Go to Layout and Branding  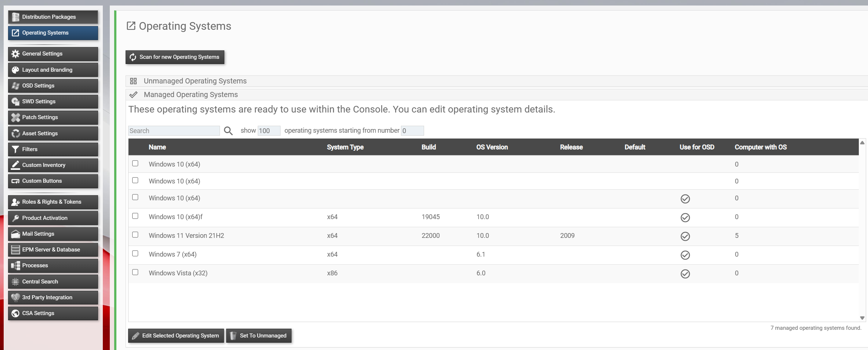53,70
